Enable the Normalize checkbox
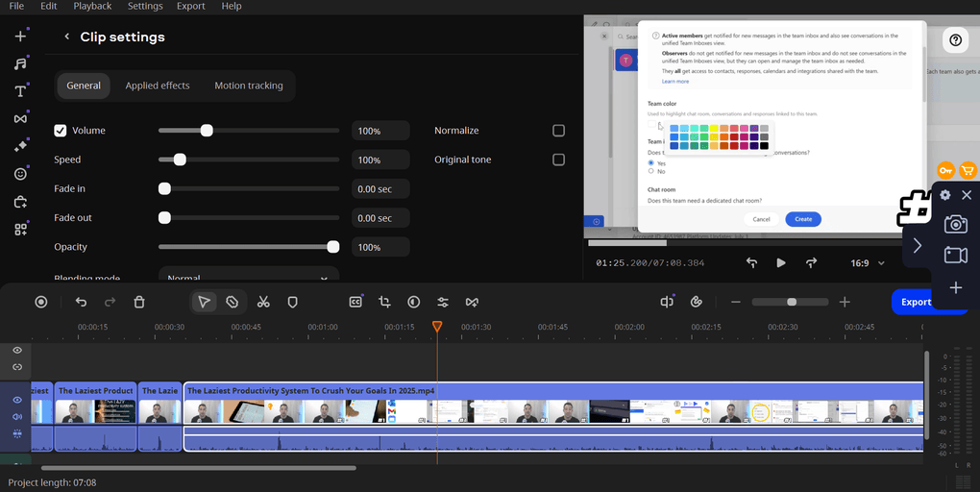This screenshot has width=980, height=492. [x=559, y=131]
